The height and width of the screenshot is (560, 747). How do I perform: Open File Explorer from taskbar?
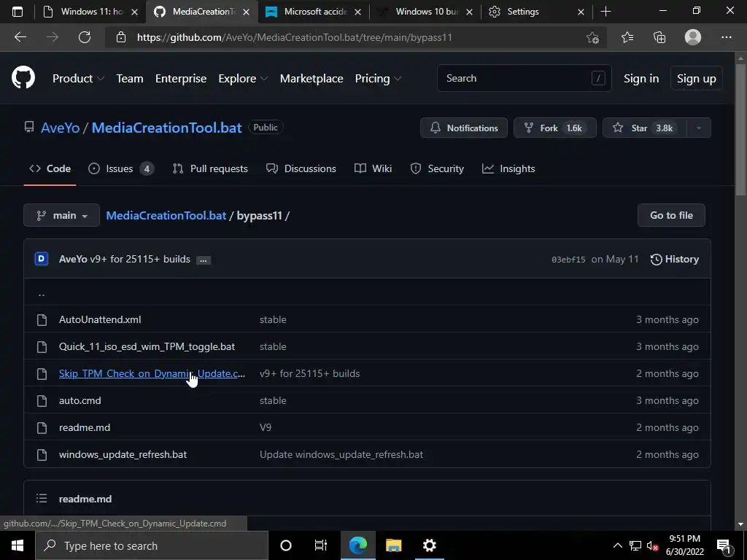pos(393,545)
